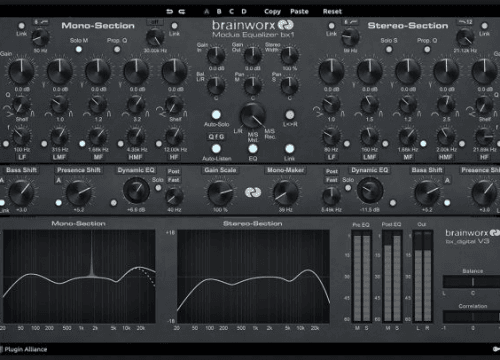Switch to settings slot B

point(219,12)
